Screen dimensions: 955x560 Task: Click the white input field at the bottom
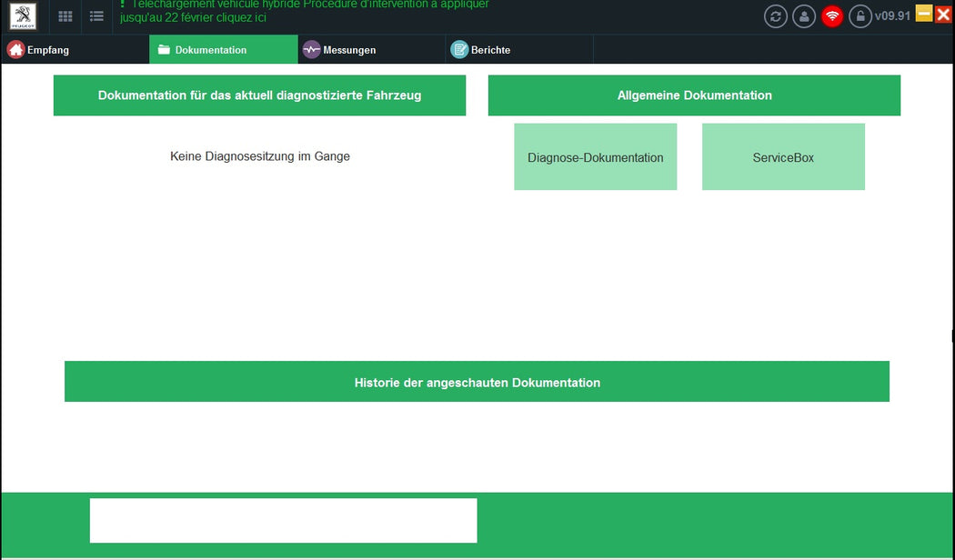(282, 520)
